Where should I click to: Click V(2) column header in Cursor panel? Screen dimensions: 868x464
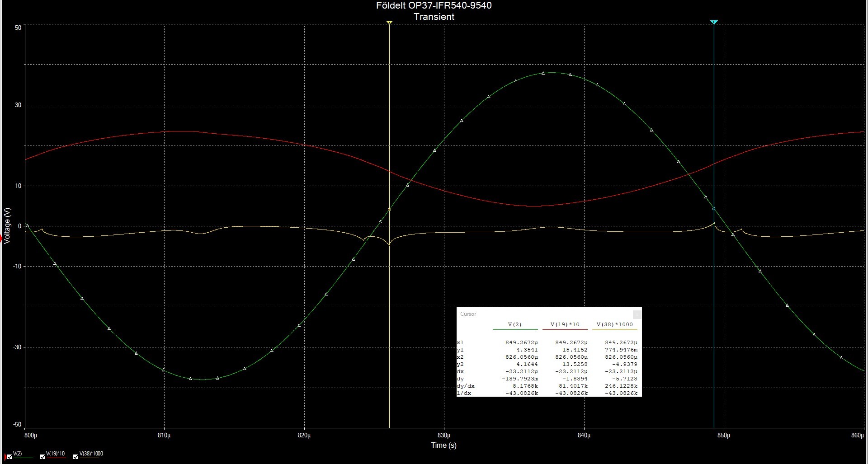pyautogui.click(x=515, y=324)
